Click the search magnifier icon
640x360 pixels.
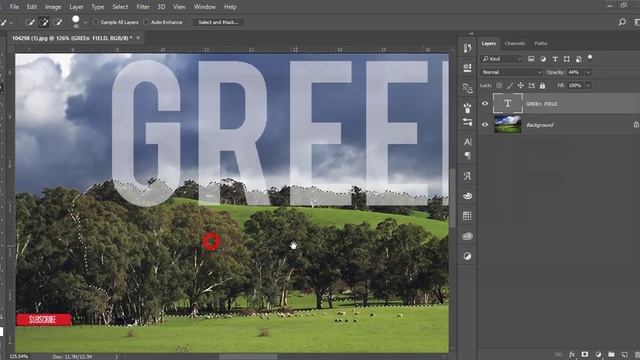coord(622,22)
